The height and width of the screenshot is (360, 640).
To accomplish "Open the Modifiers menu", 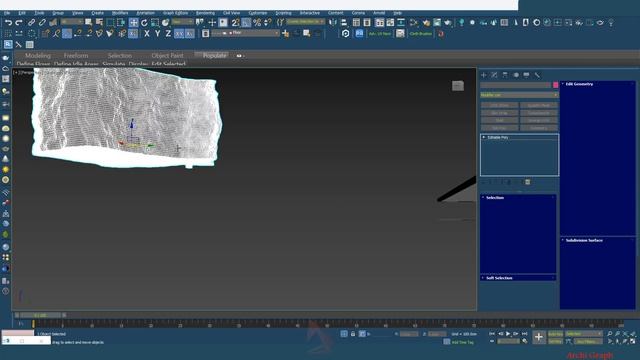I will point(120,13).
